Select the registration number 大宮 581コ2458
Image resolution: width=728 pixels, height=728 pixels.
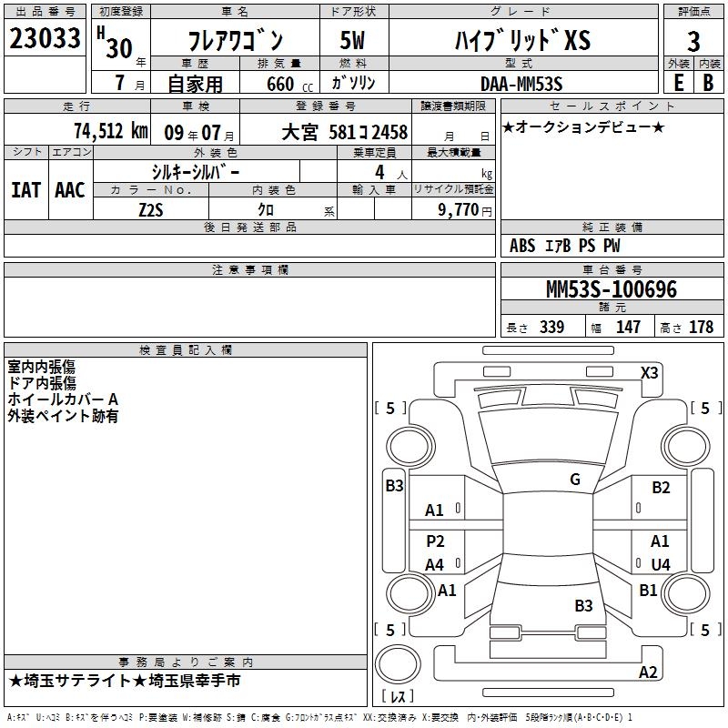click(345, 132)
